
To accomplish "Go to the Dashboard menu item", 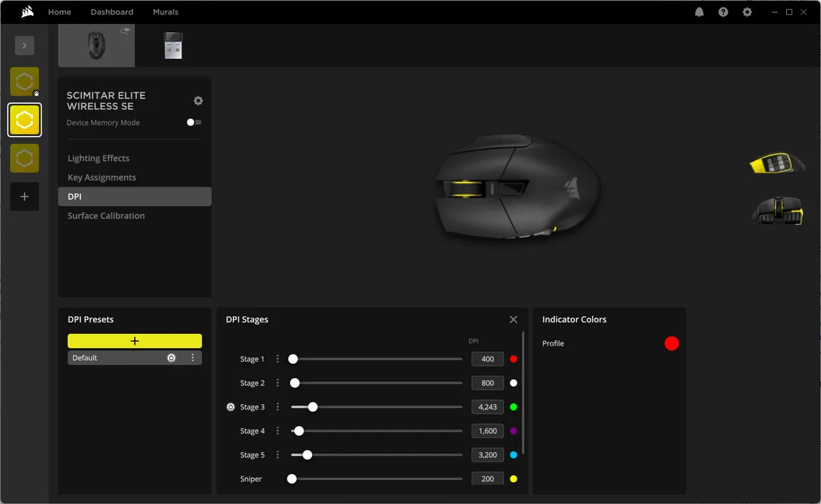I will pos(112,12).
